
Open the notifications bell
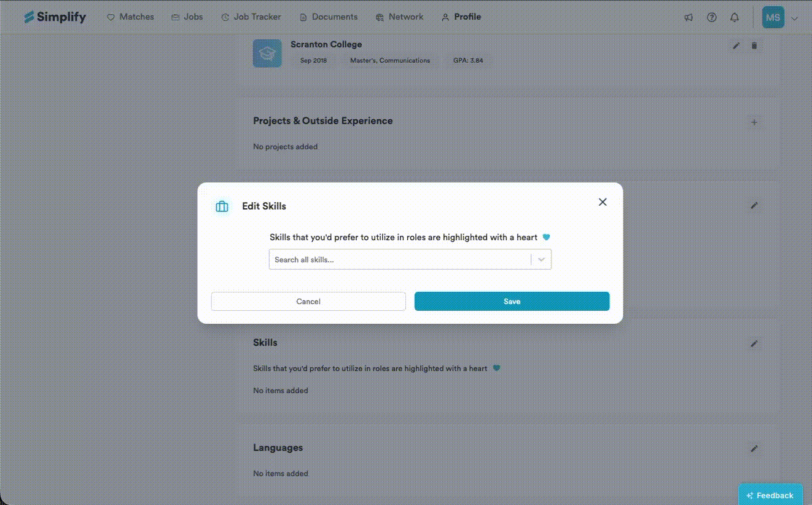[734, 17]
